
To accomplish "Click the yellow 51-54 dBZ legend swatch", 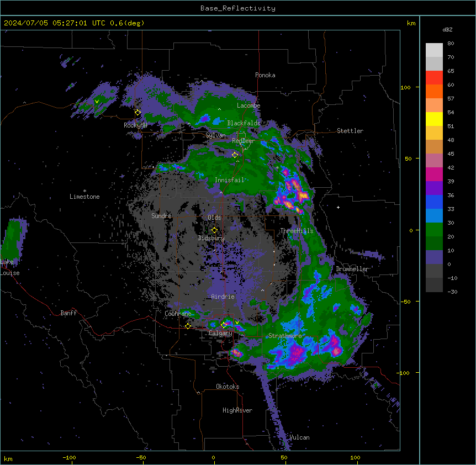I will [x=434, y=119].
